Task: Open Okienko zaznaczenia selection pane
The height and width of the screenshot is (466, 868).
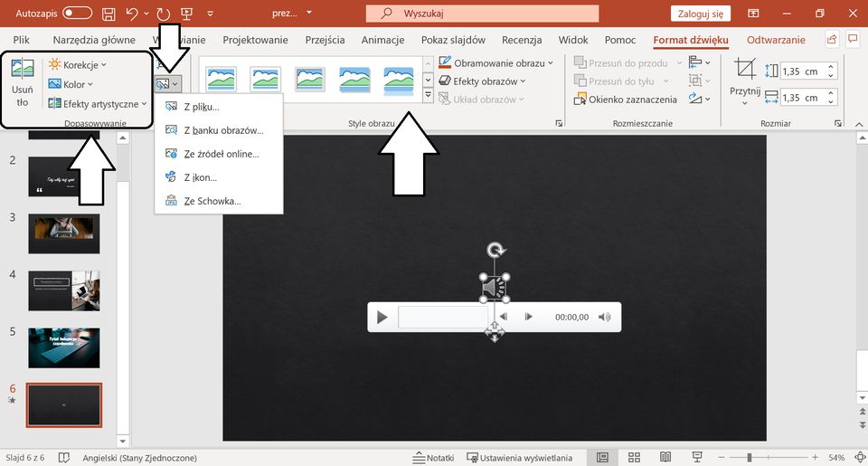Action: 627,100
